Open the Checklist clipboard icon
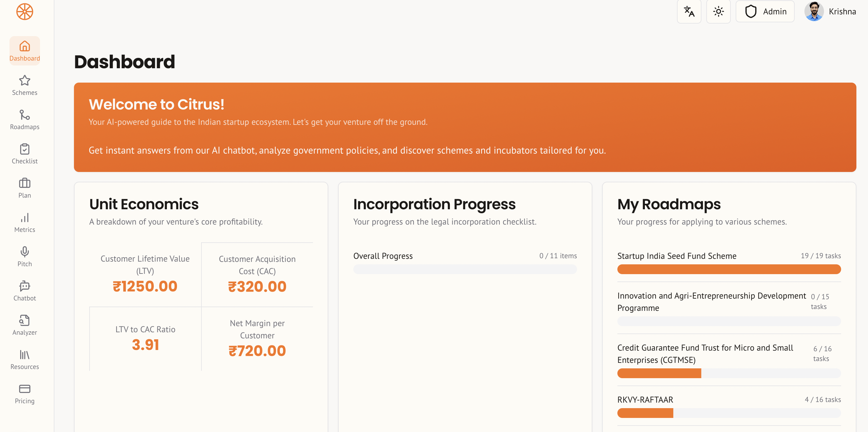This screenshot has width=868, height=432. [x=24, y=149]
